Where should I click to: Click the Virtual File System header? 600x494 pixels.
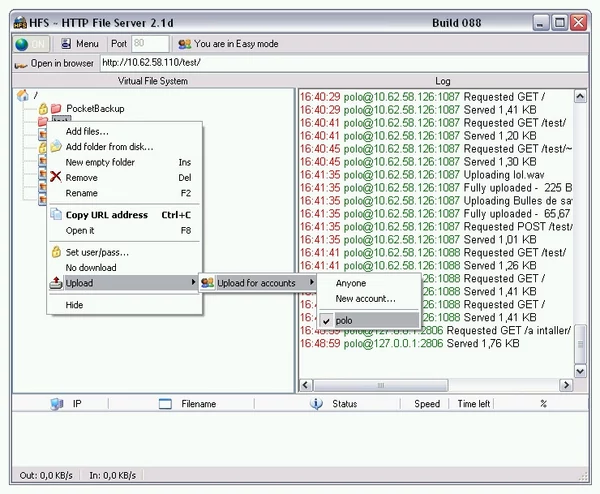(x=153, y=81)
